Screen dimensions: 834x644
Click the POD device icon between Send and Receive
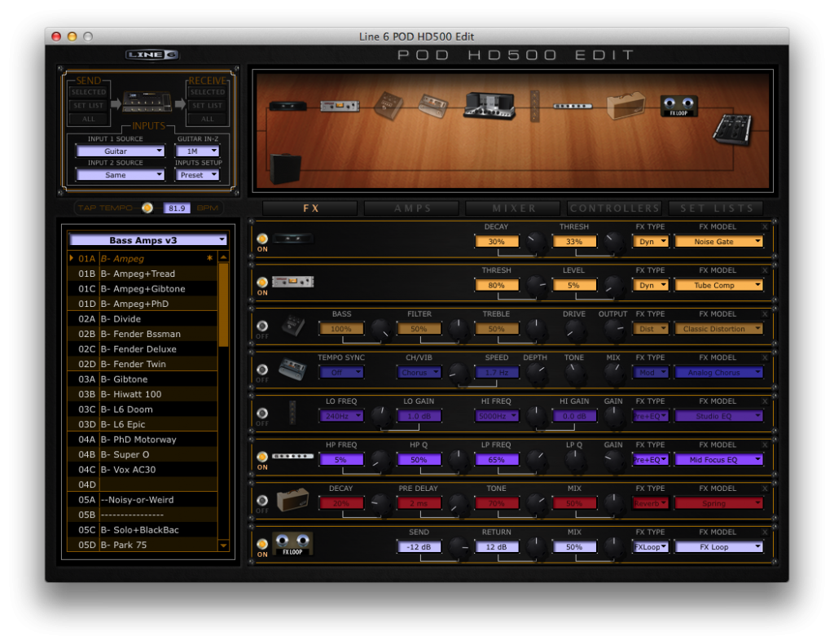click(x=147, y=102)
